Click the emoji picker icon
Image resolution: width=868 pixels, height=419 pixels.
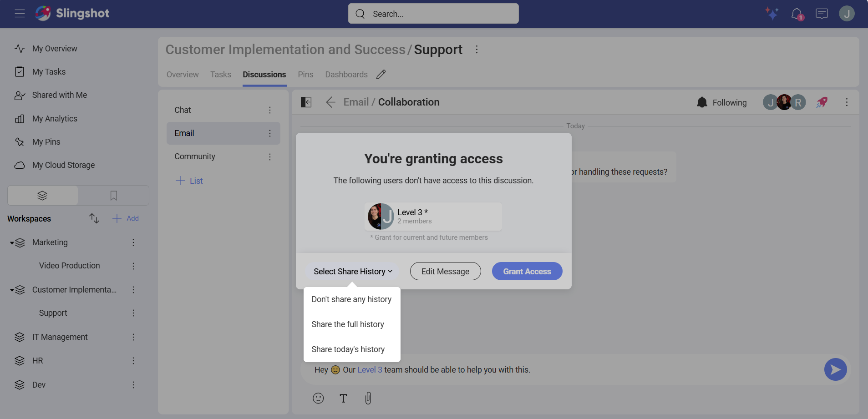tap(318, 399)
